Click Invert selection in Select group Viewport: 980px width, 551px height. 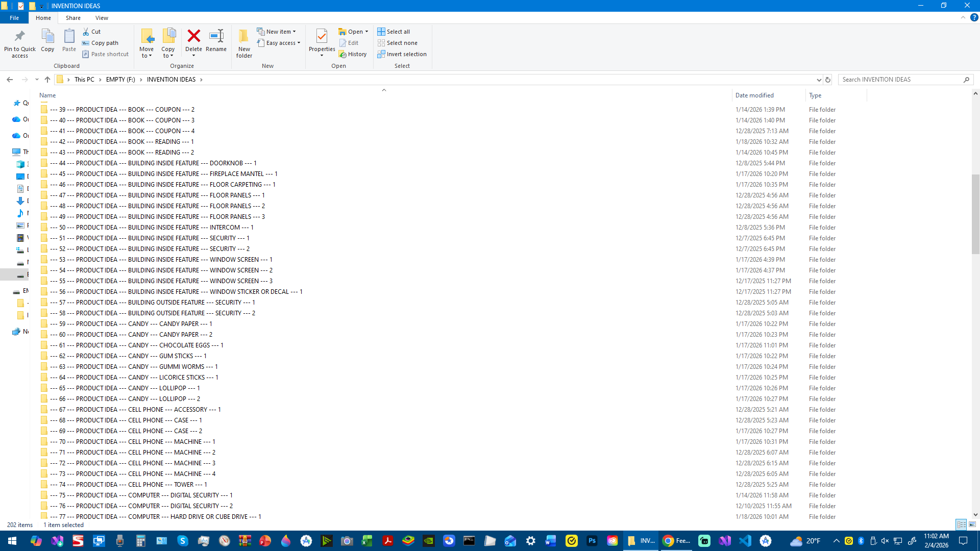point(402,54)
